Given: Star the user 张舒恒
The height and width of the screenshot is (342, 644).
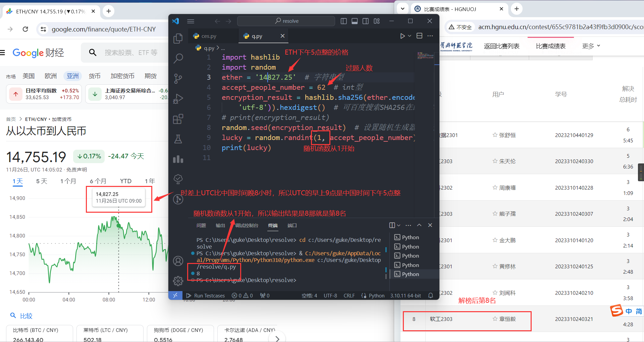Looking at the screenshot, I should pos(495,135).
